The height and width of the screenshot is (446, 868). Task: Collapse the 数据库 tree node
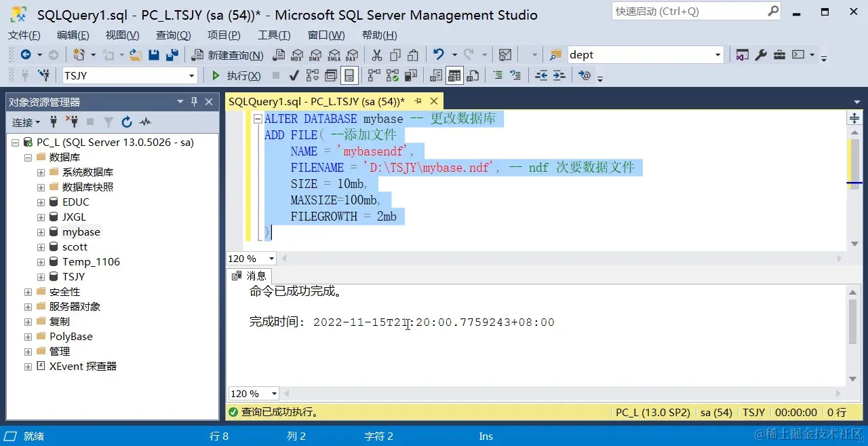click(x=28, y=157)
